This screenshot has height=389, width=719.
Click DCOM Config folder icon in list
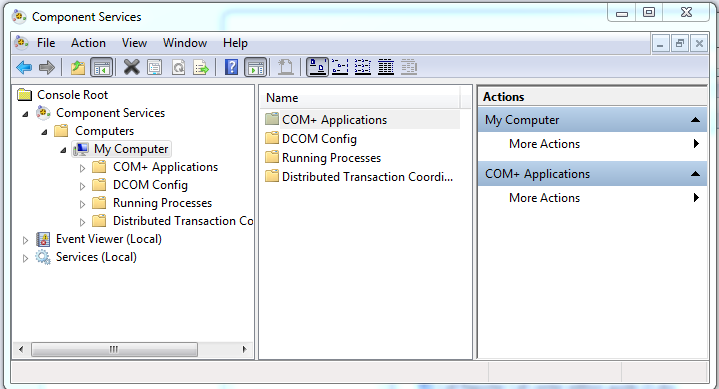(272, 138)
